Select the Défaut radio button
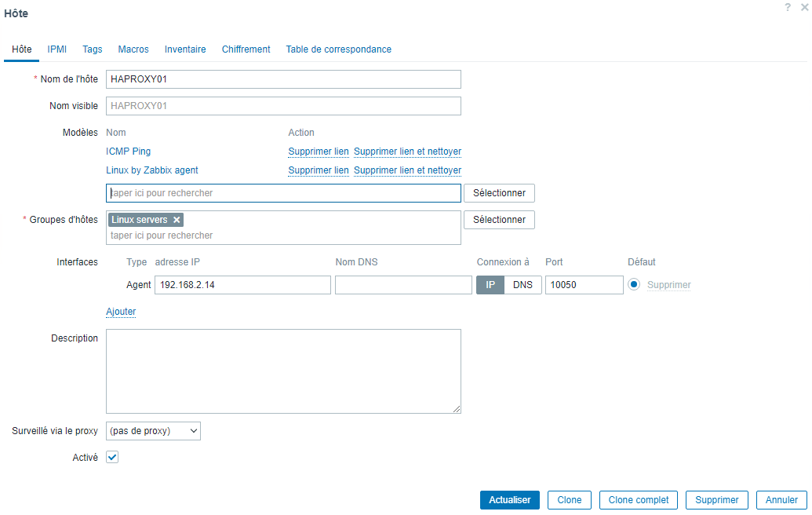 (x=635, y=284)
